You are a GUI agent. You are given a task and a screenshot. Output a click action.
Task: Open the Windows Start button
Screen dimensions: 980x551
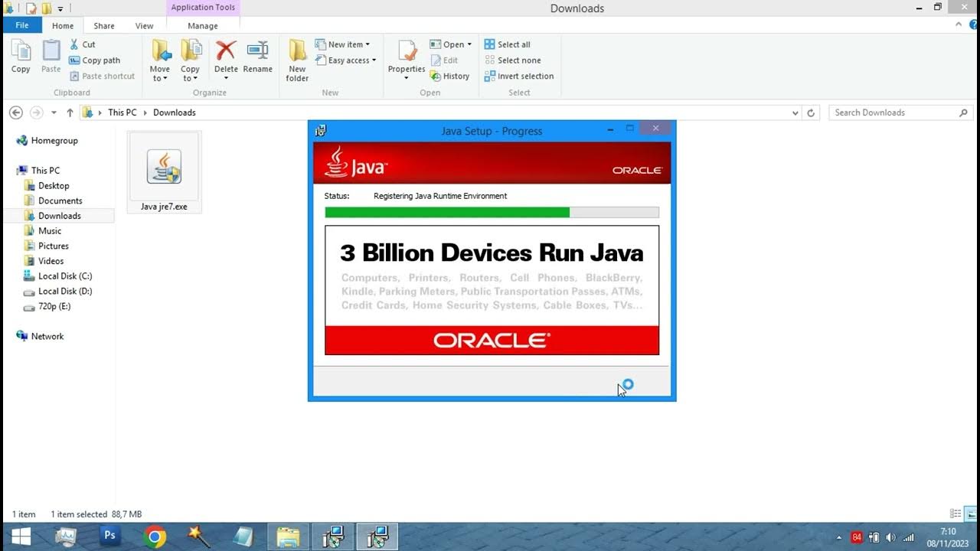point(21,536)
